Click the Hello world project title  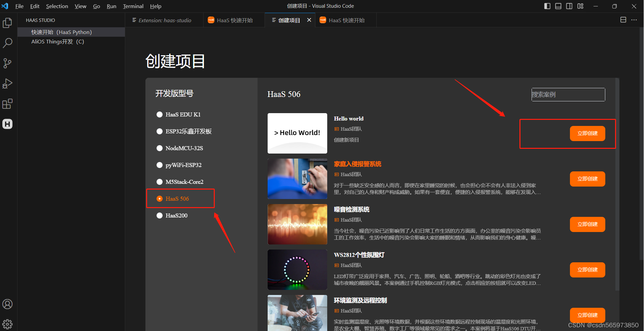point(348,119)
